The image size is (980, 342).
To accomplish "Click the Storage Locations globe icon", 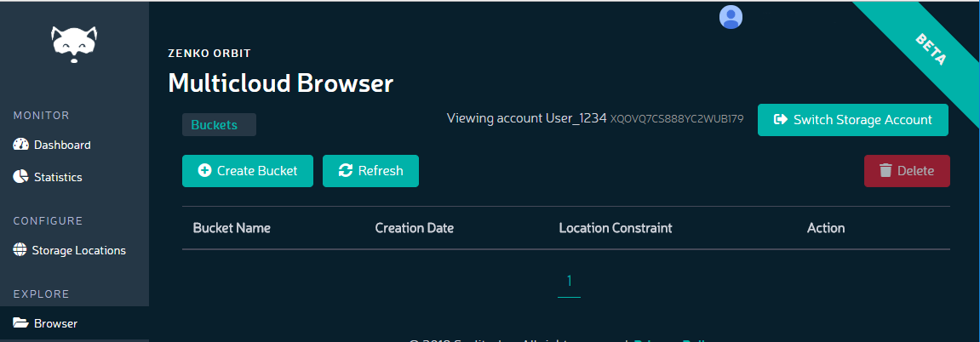I will 20,249.
